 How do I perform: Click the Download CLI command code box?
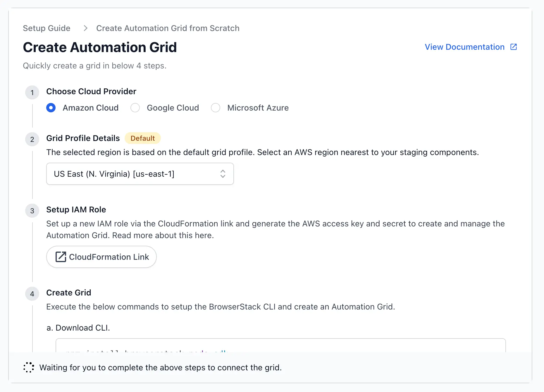tap(280, 346)
